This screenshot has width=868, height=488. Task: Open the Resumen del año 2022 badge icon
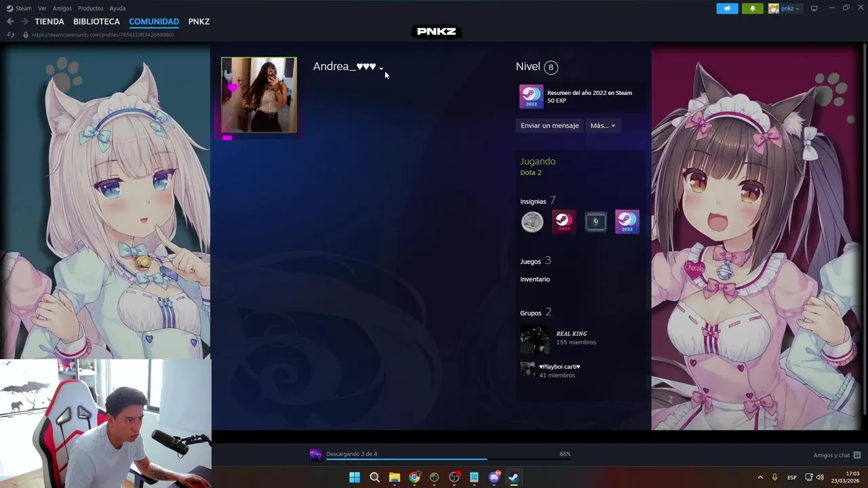[x=531, y=96]
